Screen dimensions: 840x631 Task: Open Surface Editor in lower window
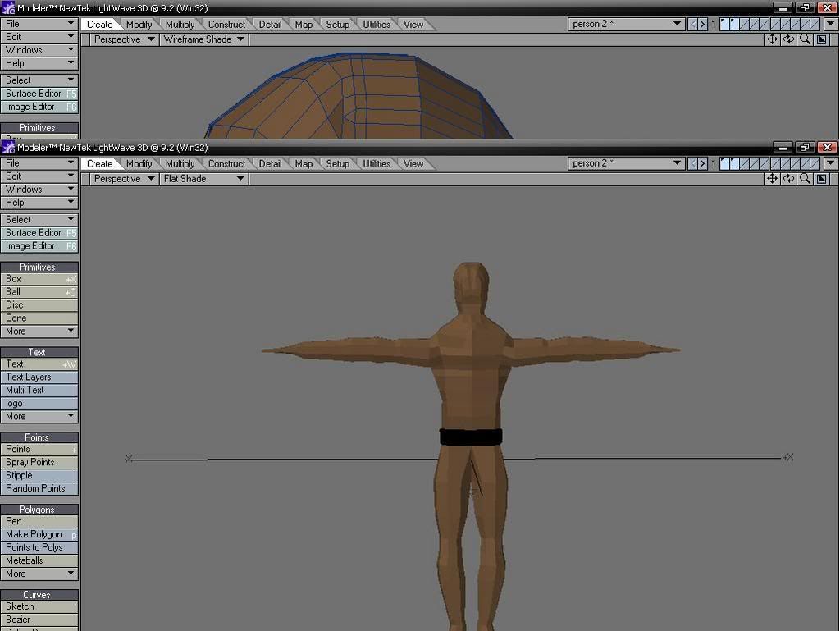coord(39,233)
